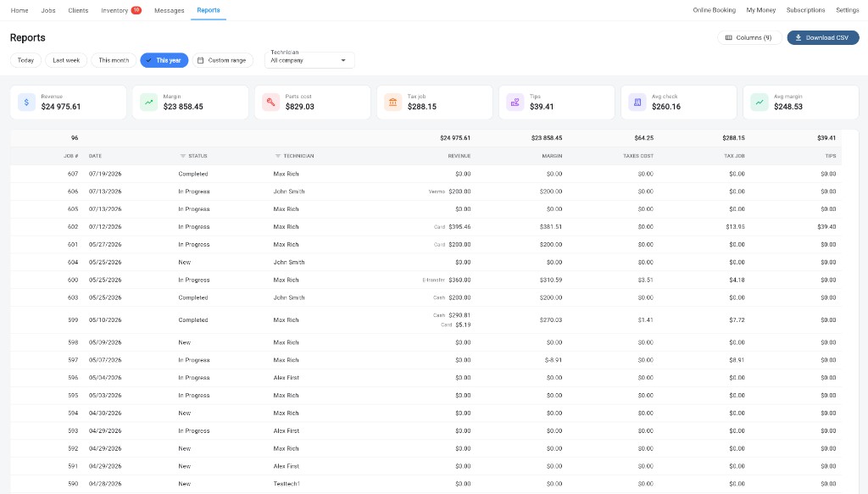
Task: Select the Last week date filter
Action: (66, 60)
